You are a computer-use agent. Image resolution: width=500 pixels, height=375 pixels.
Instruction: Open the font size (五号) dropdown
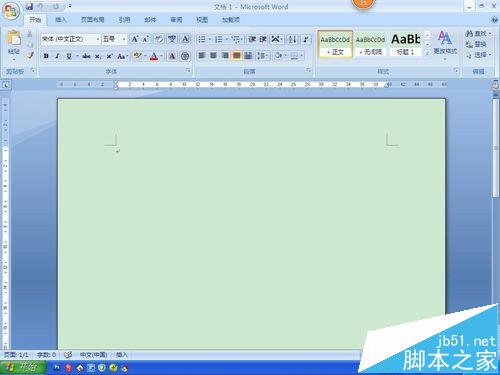click(x=124, y=39)
